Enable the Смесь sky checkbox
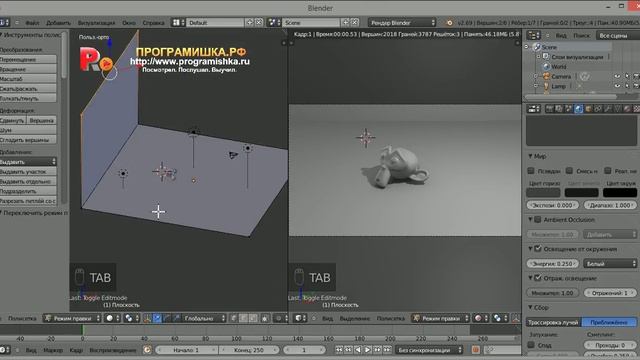Screen dimensions: 640x360 click(569, 171)
